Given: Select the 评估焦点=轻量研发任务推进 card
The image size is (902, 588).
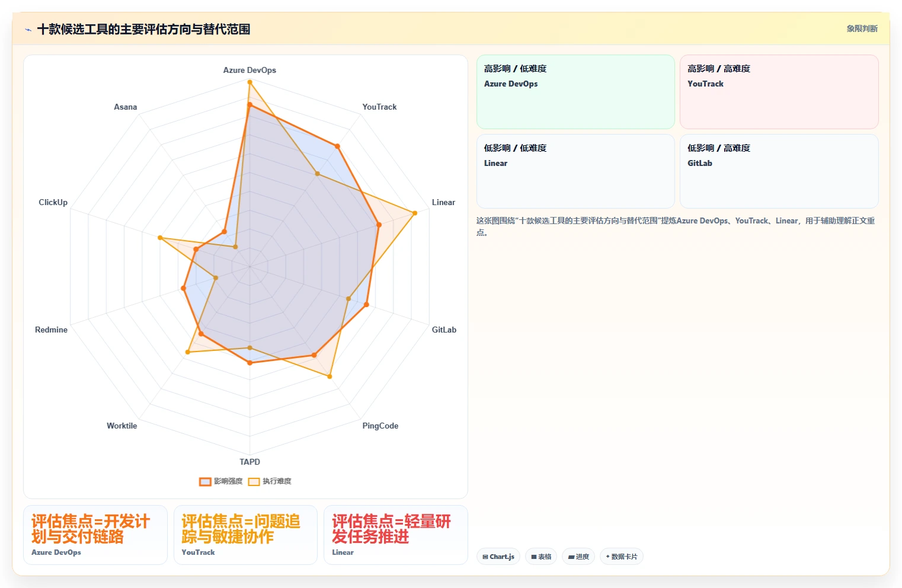Looking at the screenshot, I should coord(396,535).
